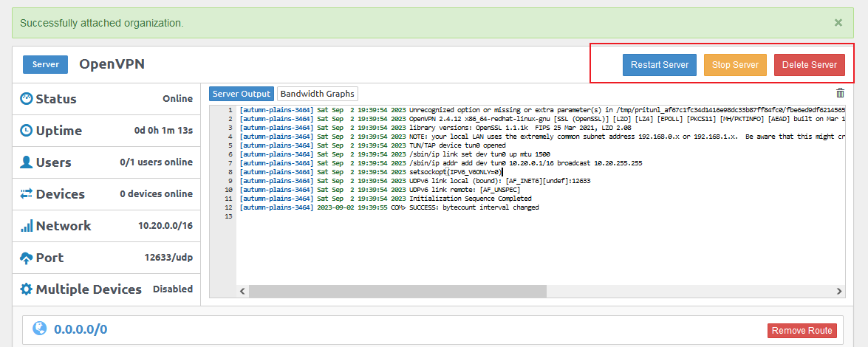Click the Status gauge icon
The width and height of the screenshot is (868, 347).
click(x=26, y=99)
